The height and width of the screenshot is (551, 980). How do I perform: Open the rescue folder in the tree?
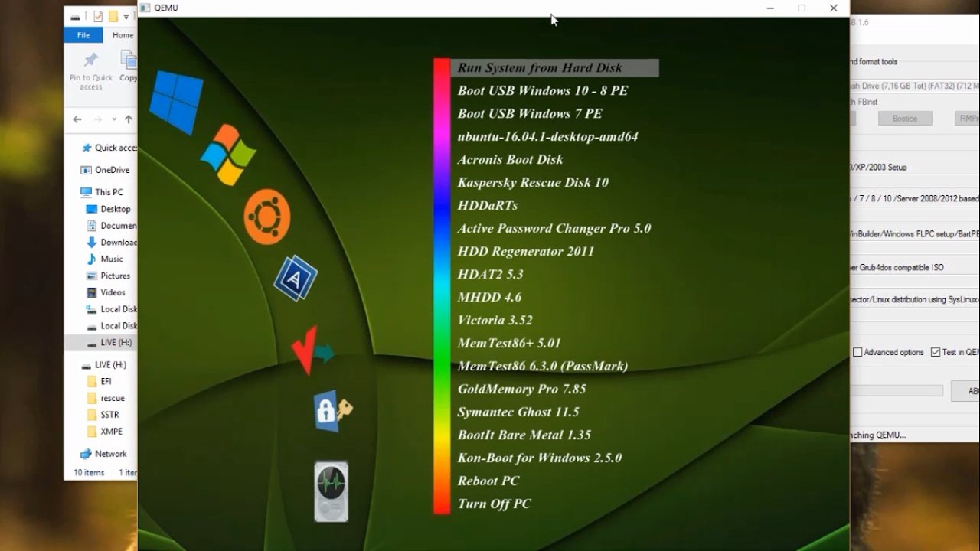(x=106, y=398)
